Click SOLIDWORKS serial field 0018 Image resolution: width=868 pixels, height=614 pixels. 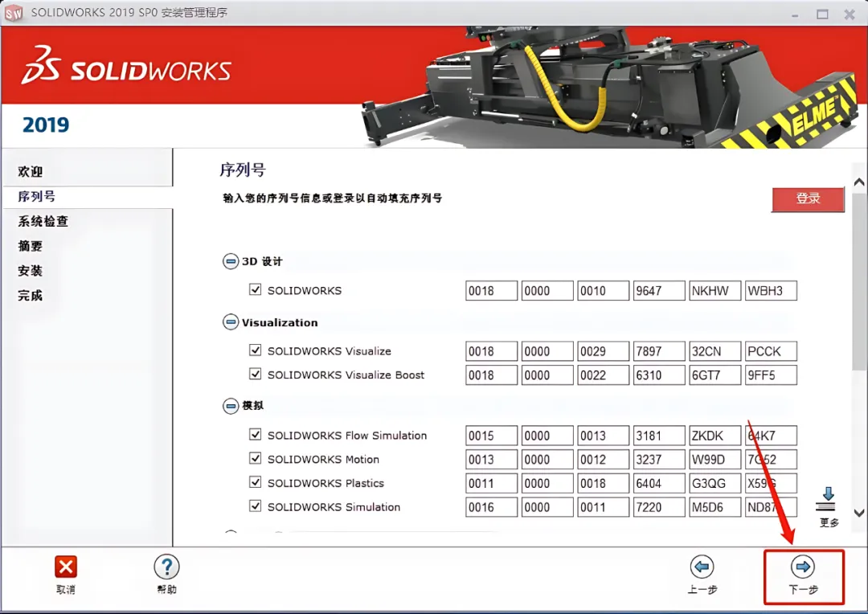click(492, 291)
